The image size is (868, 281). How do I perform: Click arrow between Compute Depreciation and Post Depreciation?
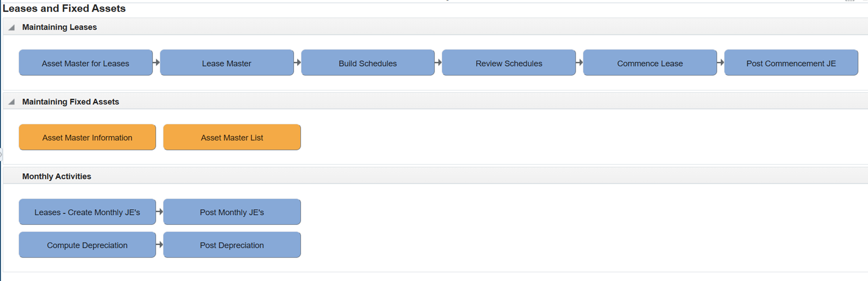[x=160, y=245]
